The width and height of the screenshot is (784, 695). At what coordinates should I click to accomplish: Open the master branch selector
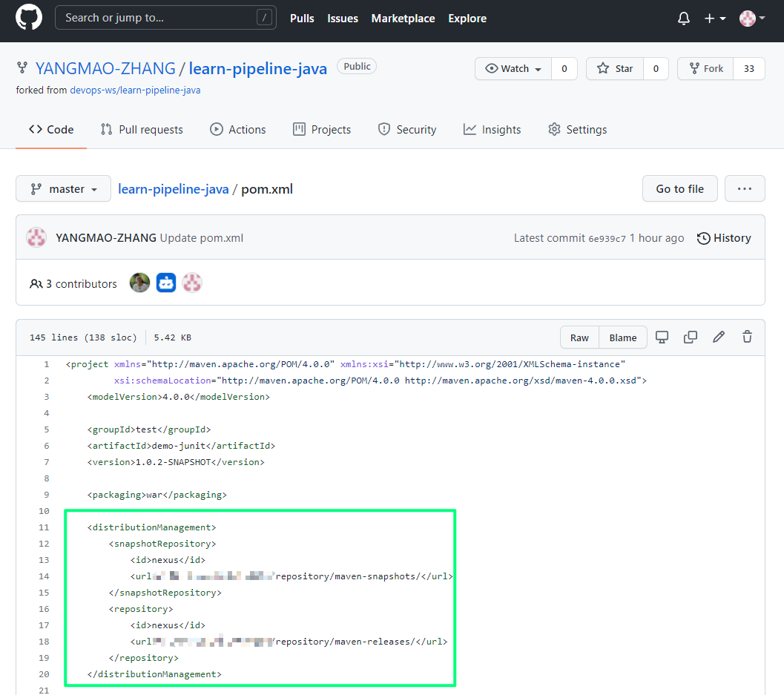(x=64, y=188)
